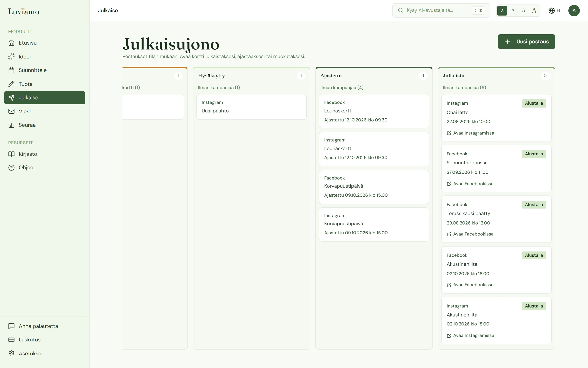Click the globe language icon
Image resolution: width=588 pixels, height=368 pixels.
(551, 10)
